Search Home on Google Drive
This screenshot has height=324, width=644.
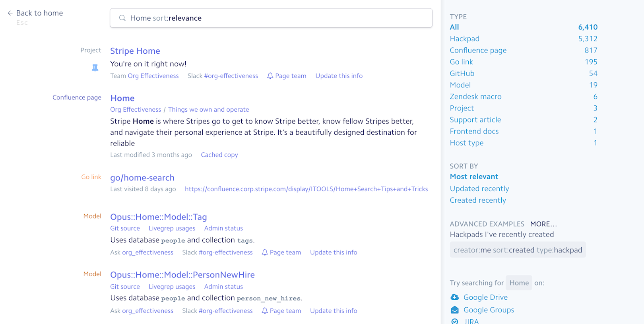coord(485,297)
